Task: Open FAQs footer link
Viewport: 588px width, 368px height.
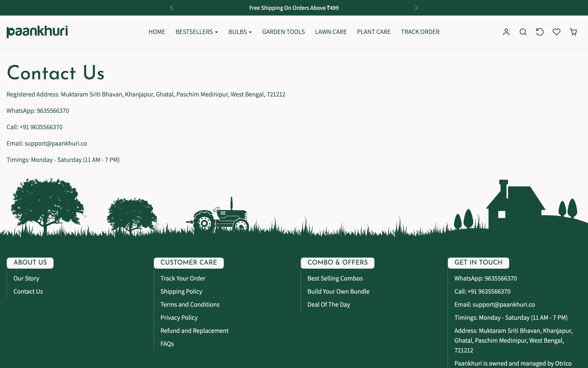Action: pyautogui.click(x=167, y=344)
